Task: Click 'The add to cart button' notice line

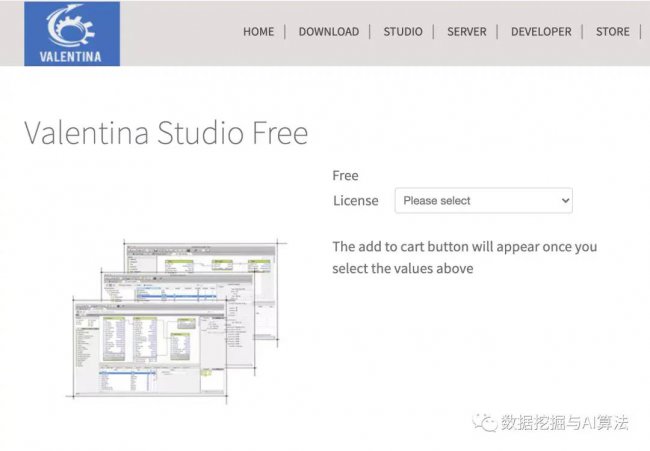Action: (x=465, y=247)
